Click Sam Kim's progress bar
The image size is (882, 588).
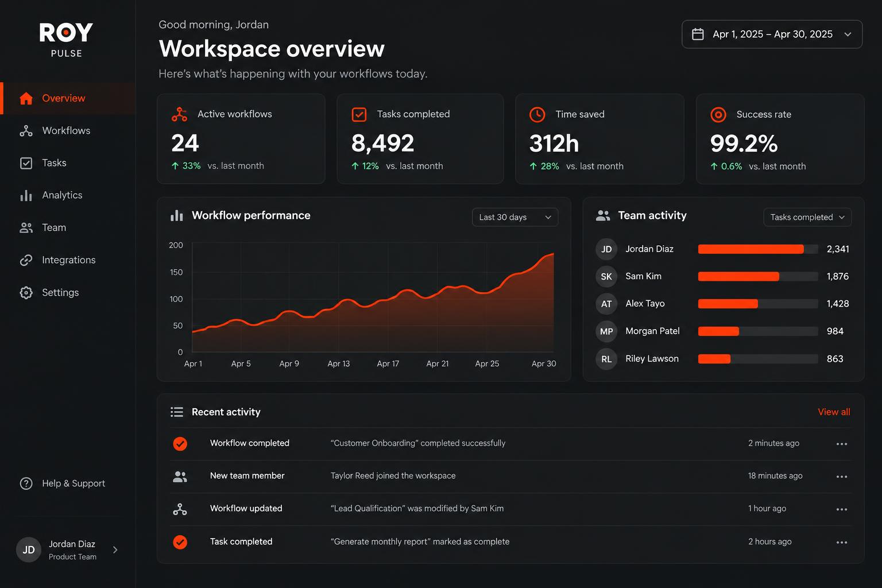(758, 277)
